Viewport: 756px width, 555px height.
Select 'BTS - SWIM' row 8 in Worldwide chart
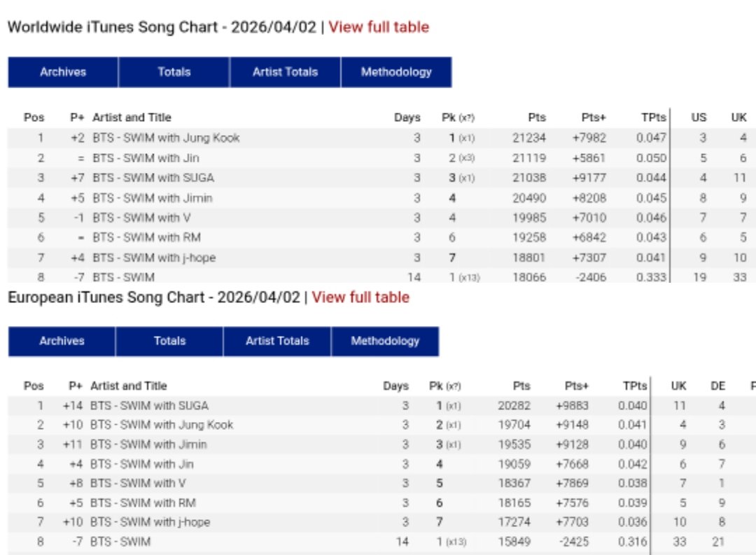(123, 277)
